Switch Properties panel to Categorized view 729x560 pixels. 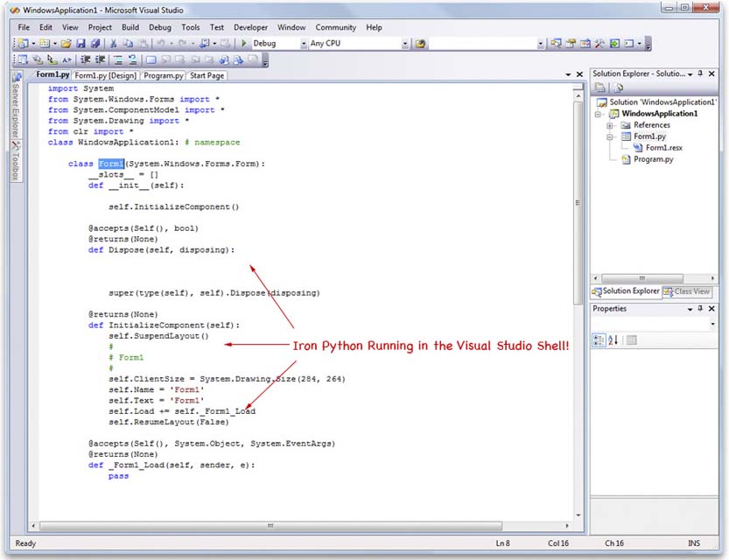(x=599, y=339)
